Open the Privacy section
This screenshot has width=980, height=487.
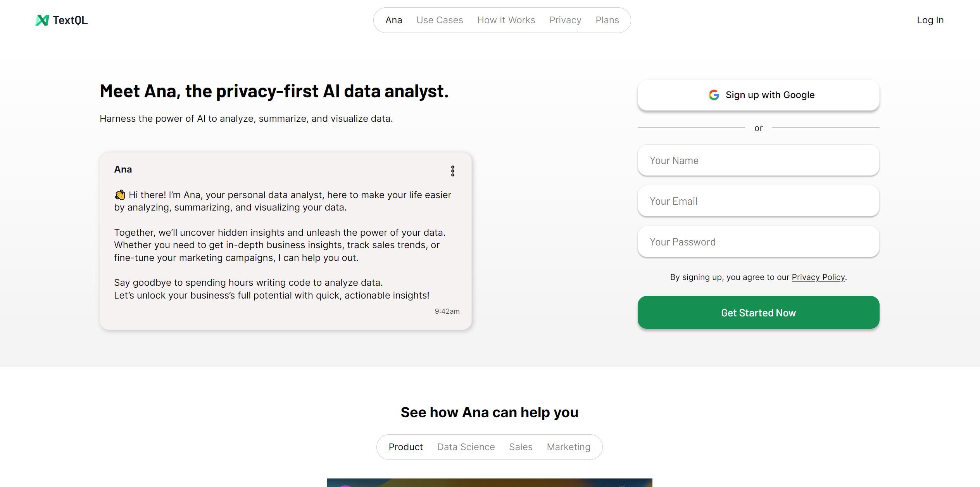point(565,20)
